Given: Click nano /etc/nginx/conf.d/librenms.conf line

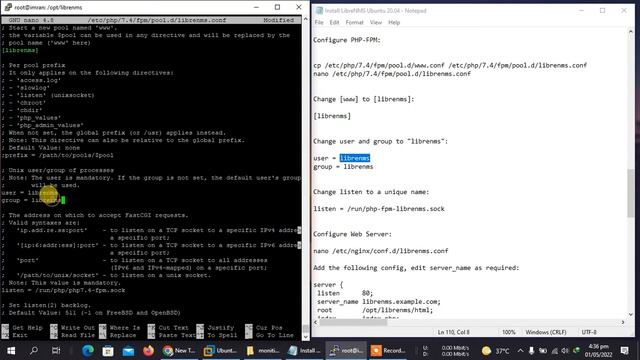Looking at the screenshot, I should [380, 251].
